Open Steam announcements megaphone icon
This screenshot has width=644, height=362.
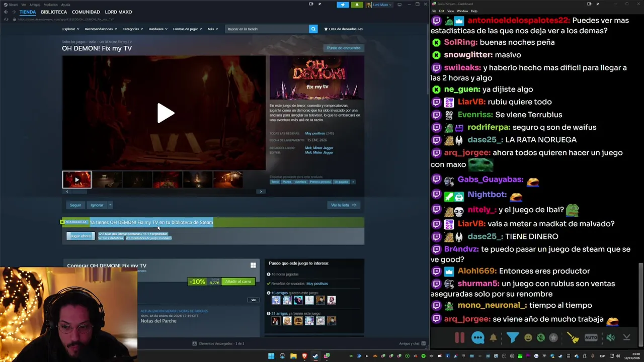[343, 5]
